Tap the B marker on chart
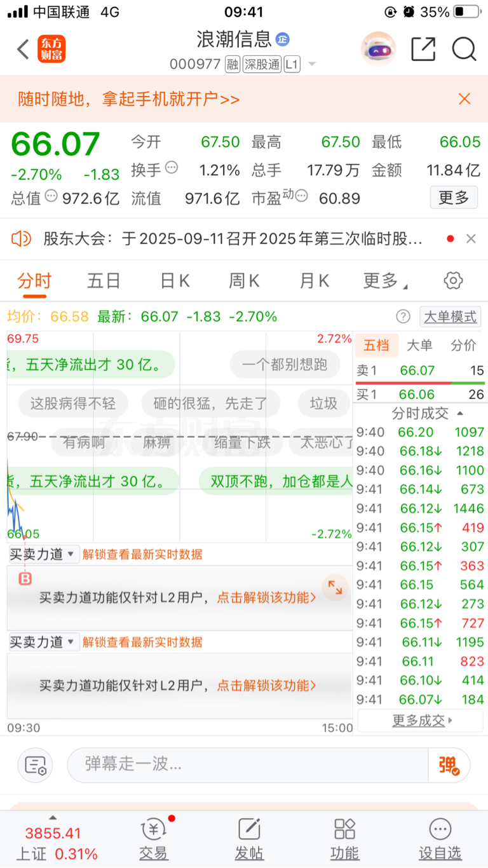 point(25,579)
